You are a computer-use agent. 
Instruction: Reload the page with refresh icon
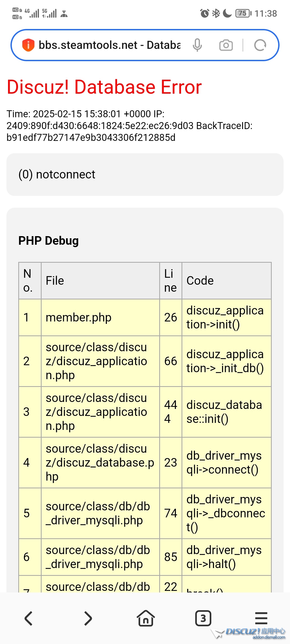[x=260, y=45]
